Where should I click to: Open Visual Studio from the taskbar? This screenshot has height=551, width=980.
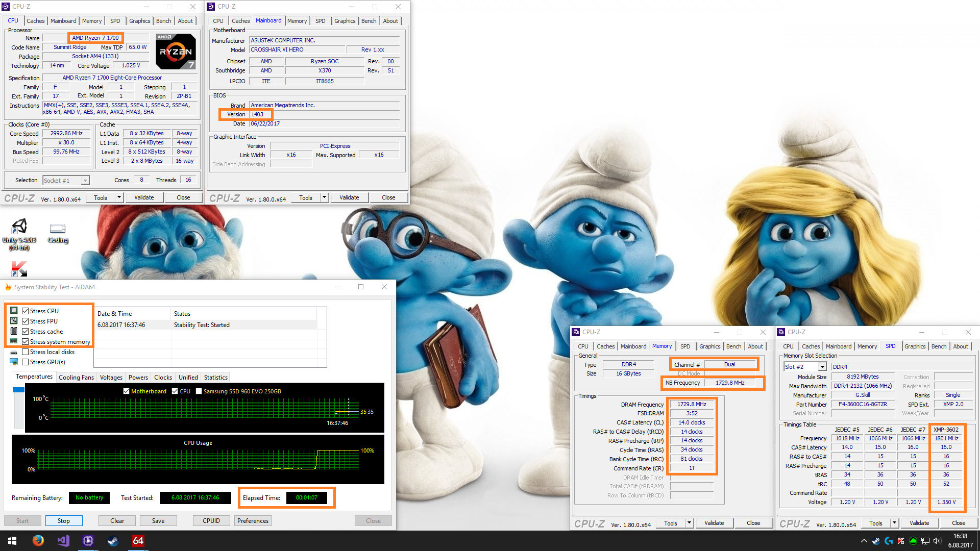pyautogui.click(x=63, y=541)
